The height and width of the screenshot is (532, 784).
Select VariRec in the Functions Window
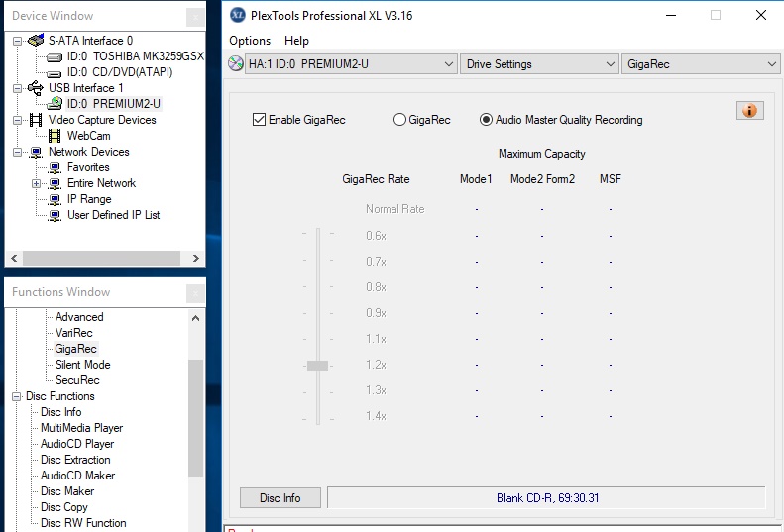tap(73, 333)
